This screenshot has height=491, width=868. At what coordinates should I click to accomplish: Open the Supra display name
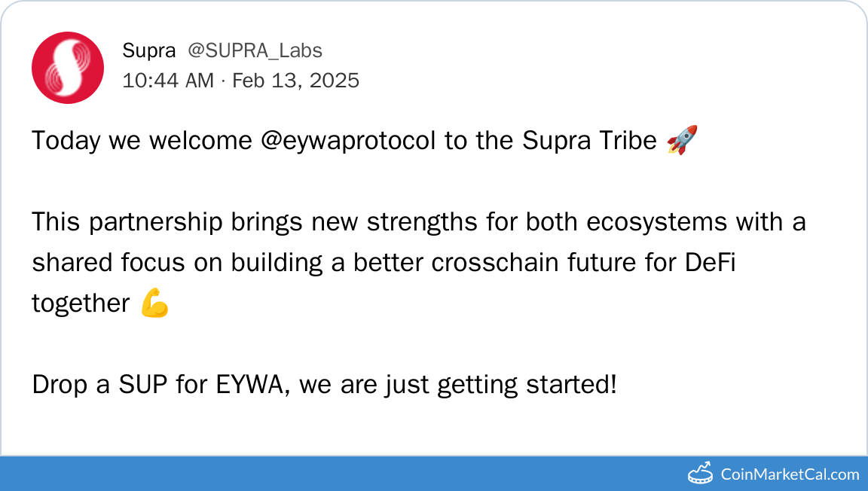click(x=148, y=50)
